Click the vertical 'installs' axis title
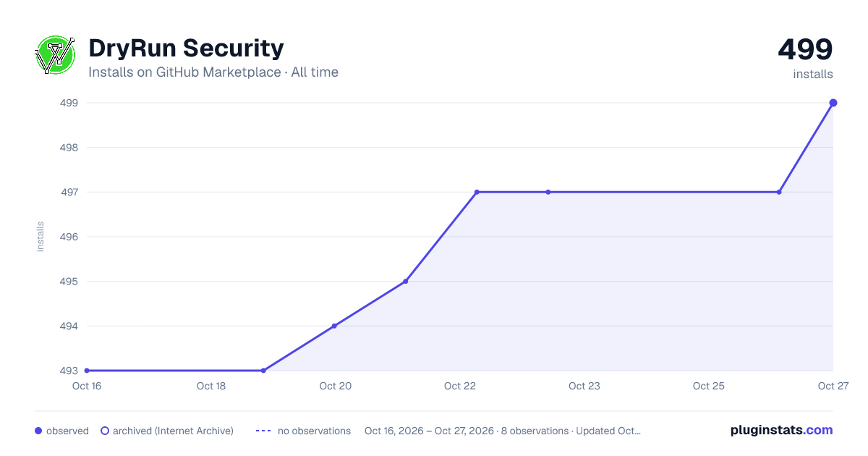The height and width of the screenshot is (456, 868). click(41, 237)
